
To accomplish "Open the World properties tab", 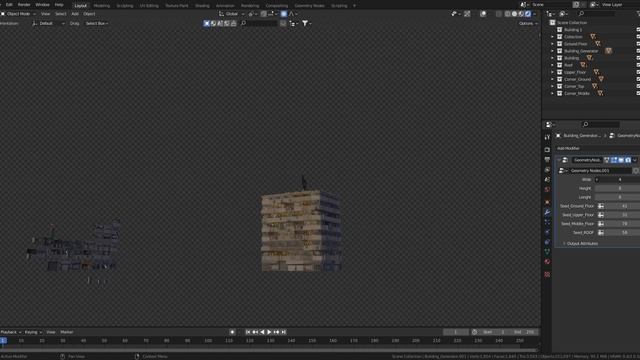I will pyautogui.click(x=547, y=189).
